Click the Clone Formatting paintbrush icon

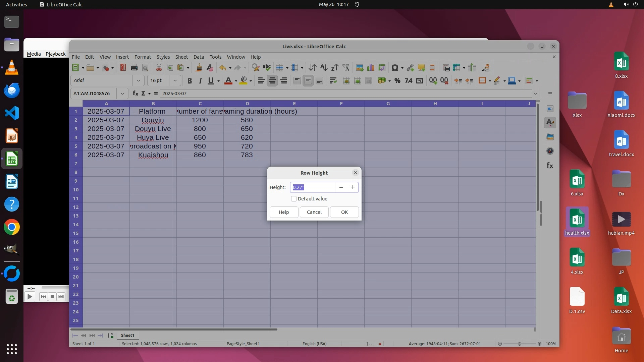199,68
